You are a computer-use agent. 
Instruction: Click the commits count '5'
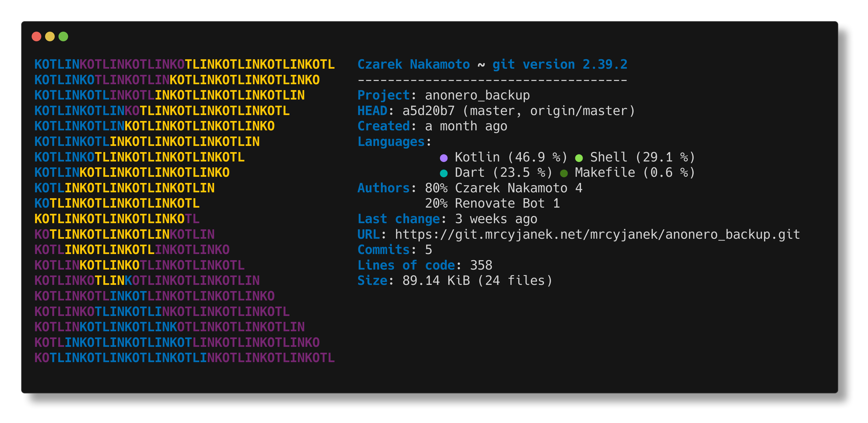[x=429, y=250]
